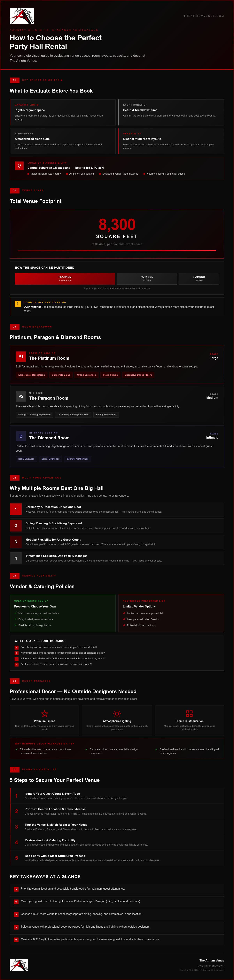This screenshot has width=234, height=980.
Task: Select the P2 Paragon Room badge
Action: point(21,396)
